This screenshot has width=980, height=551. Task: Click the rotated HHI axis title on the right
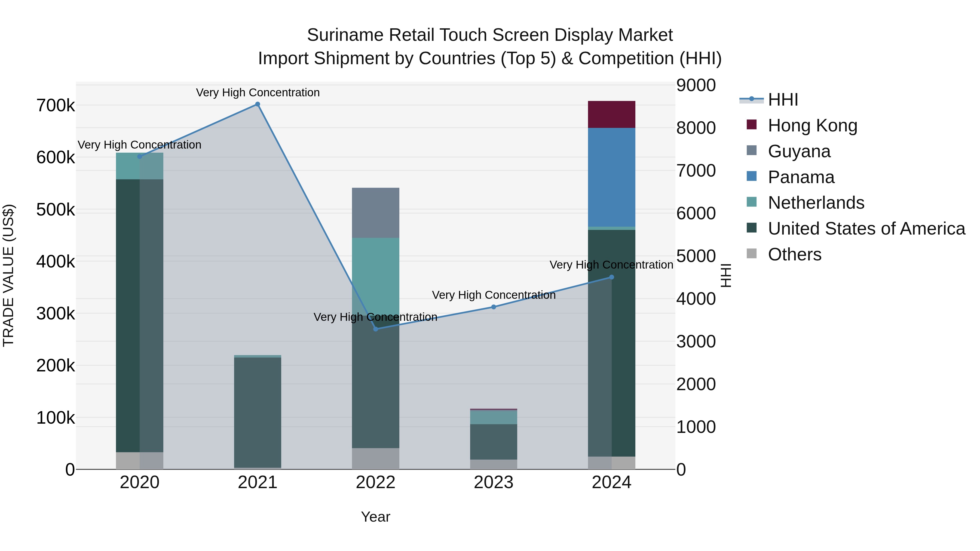click(x=726, y=275)
